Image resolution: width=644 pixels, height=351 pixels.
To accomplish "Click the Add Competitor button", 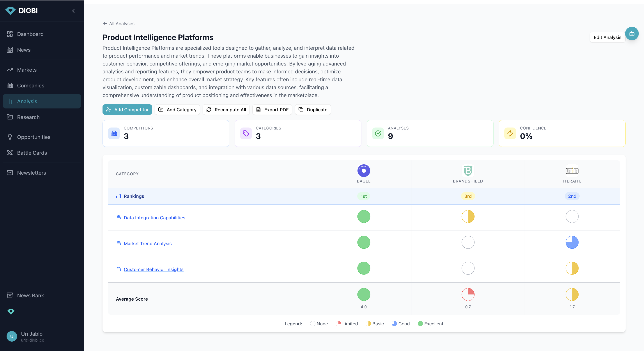I will 127,110.
